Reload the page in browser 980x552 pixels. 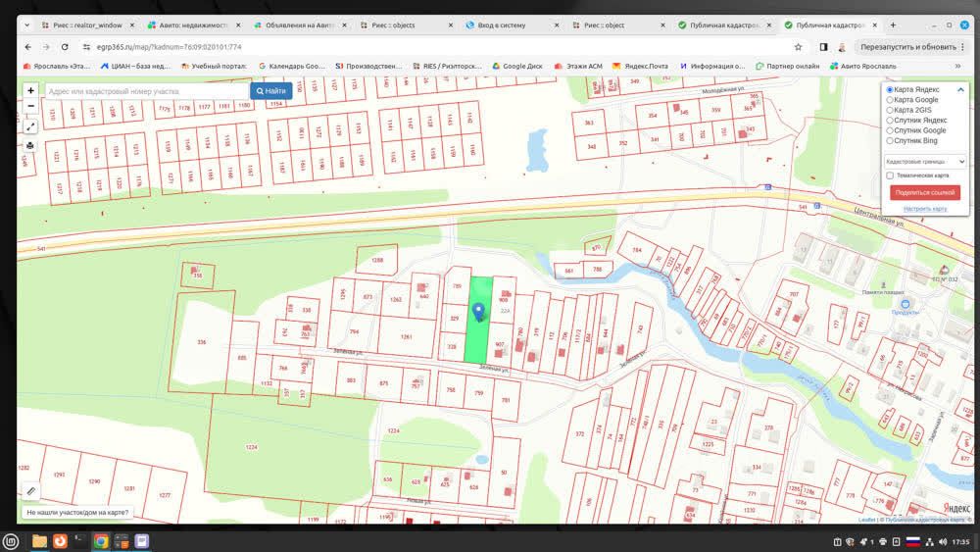[x=65, y=46]
